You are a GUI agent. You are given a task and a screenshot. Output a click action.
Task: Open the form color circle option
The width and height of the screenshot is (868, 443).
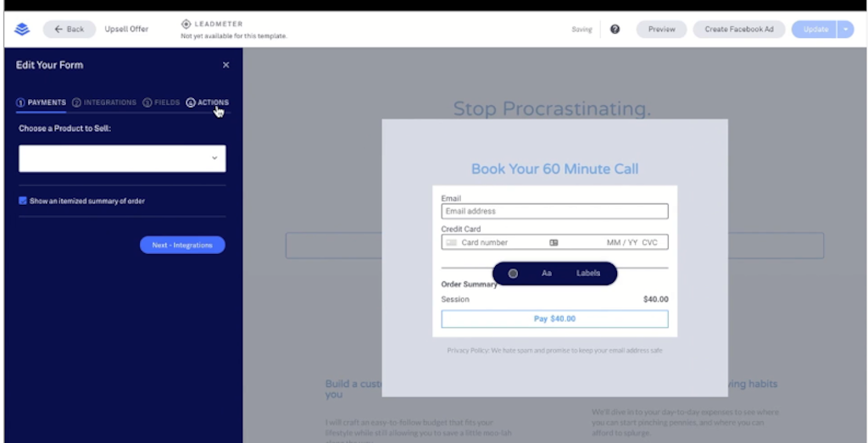click(513, 274)
